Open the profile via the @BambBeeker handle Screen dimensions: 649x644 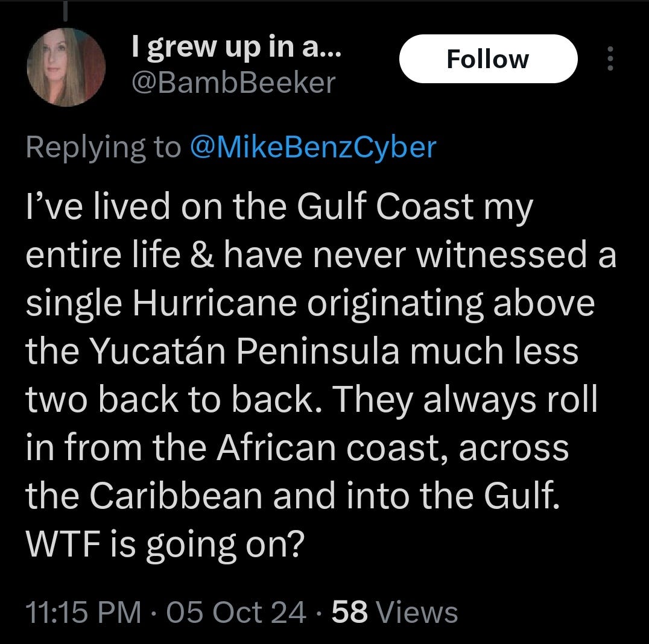pyautogui.click(x=233, y=83)
